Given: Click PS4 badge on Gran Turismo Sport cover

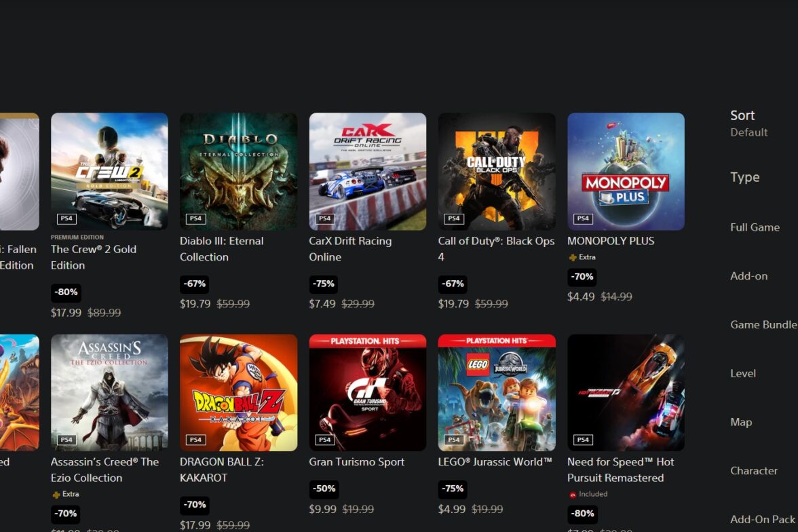Looking at the screenshot, I should click(324, 439).
